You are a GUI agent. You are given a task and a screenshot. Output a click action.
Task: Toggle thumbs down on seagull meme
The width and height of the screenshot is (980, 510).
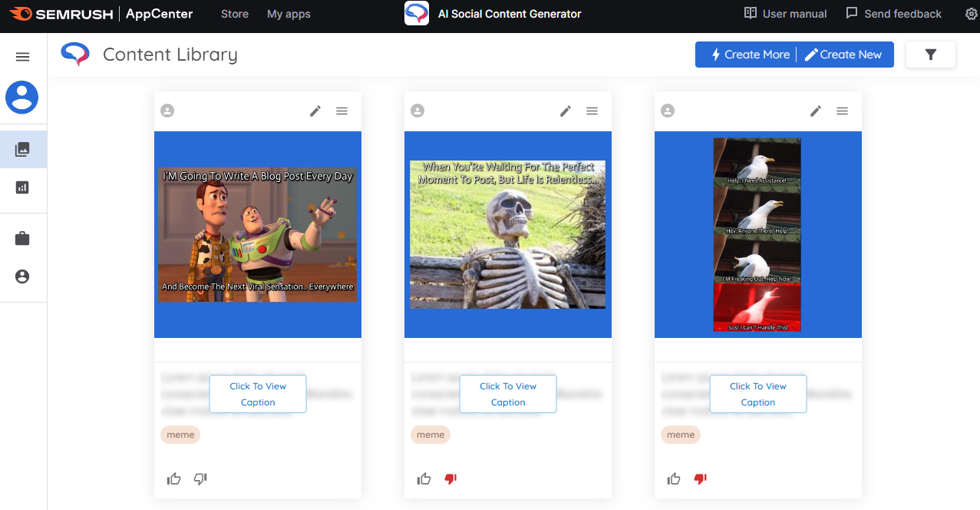[700, 479]
